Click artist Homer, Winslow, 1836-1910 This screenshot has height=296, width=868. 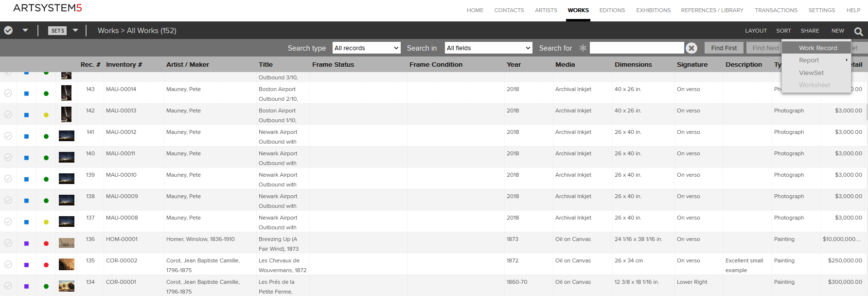pyautogui.click(x=200, y=239)
